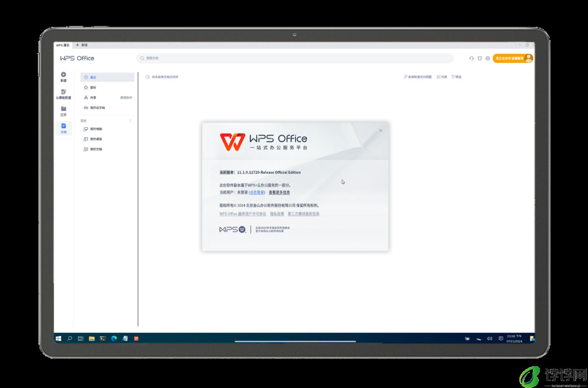Open Task View on the taskbar
This screenshot has height=388, width=588.
click(x=81, y=338)
